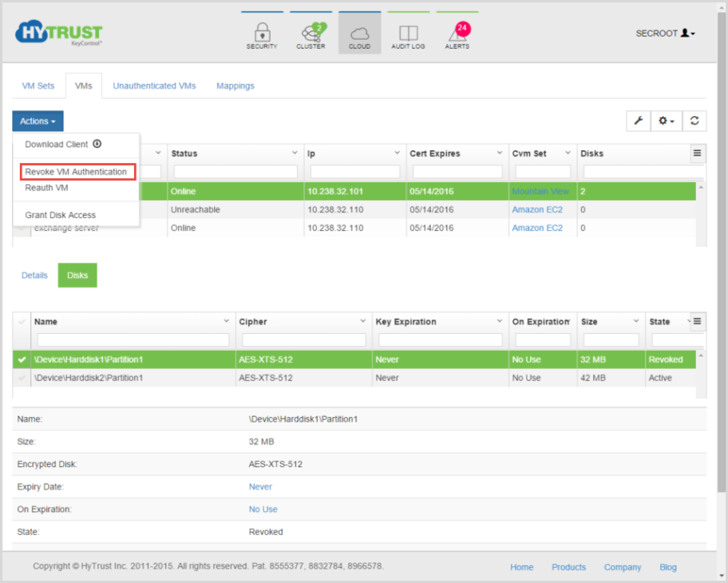Viewport: 728px width, 583px height.
Task: Open disk Name column sort dropdown
Action: click(x=226, y=320)
